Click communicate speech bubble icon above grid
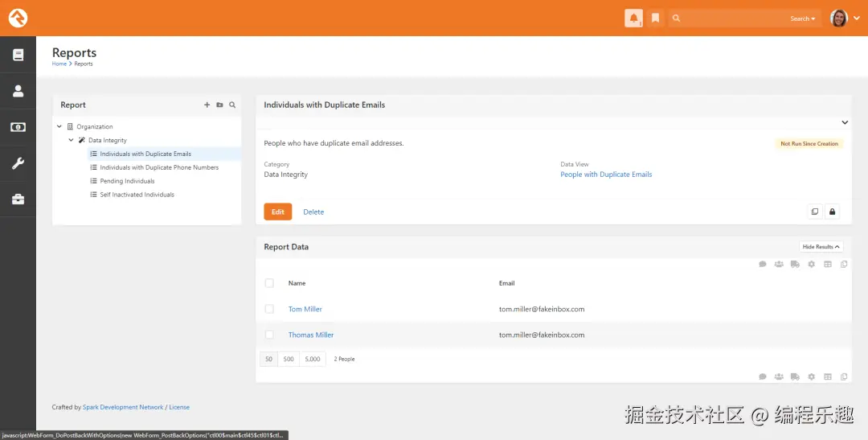The image size is (868, 440). click(x=763, y=265)
